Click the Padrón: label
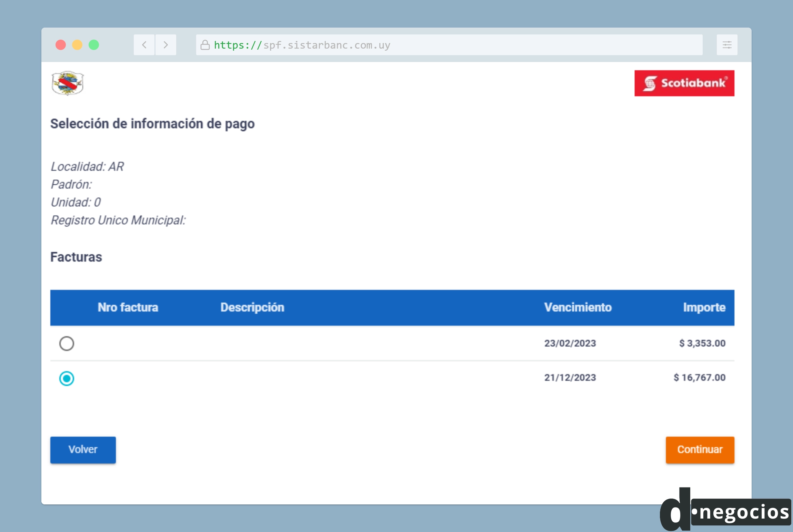 click(71, 185)
